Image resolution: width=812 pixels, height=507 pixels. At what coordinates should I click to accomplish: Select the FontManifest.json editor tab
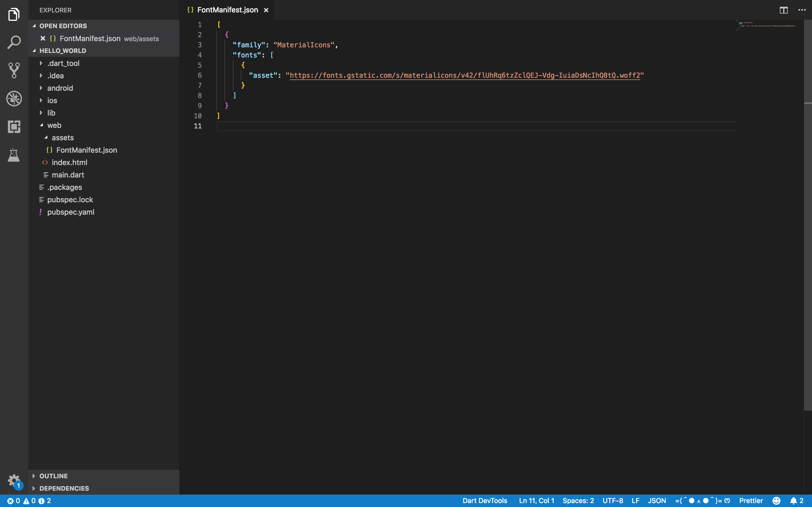(227, 10)
